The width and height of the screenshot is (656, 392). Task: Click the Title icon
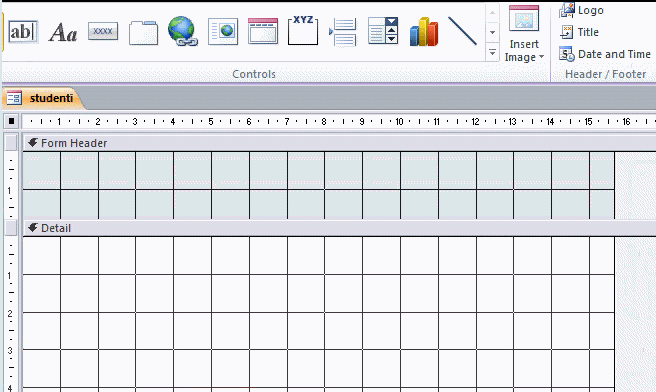(567, 32)
